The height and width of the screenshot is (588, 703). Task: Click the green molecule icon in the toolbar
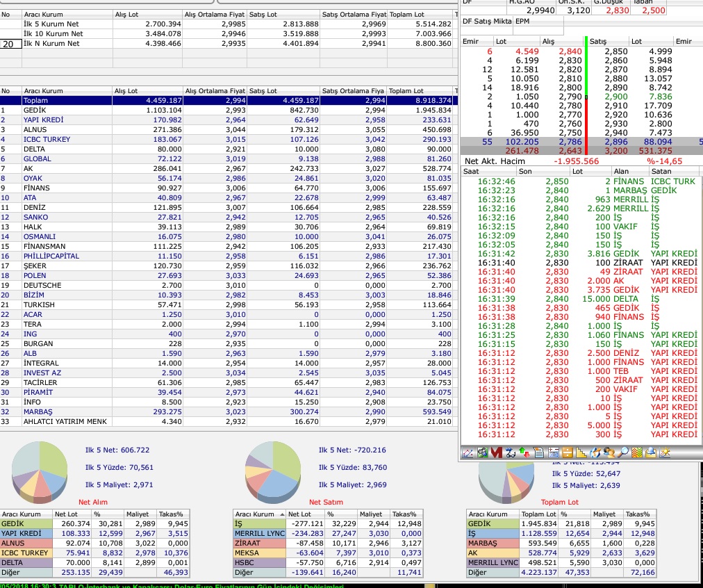[x=482, y=453]
